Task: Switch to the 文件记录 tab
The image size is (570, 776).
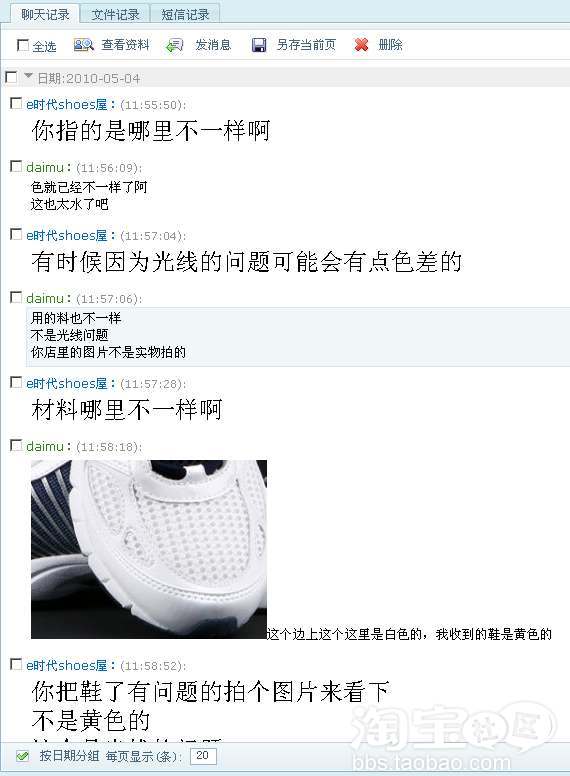Action: click(x=115, y=14)
